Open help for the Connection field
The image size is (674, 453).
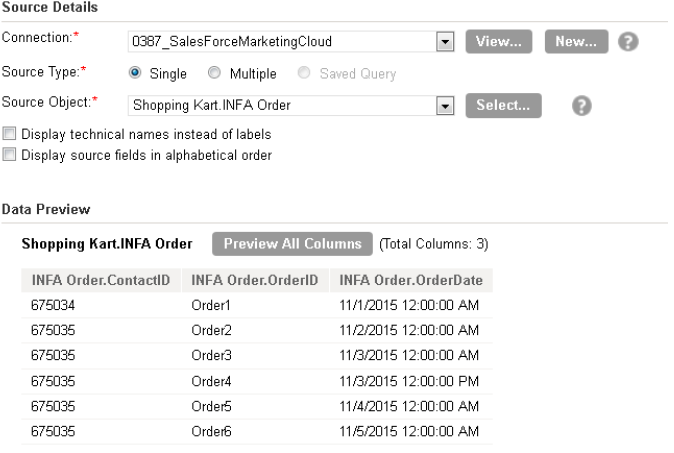628,42
